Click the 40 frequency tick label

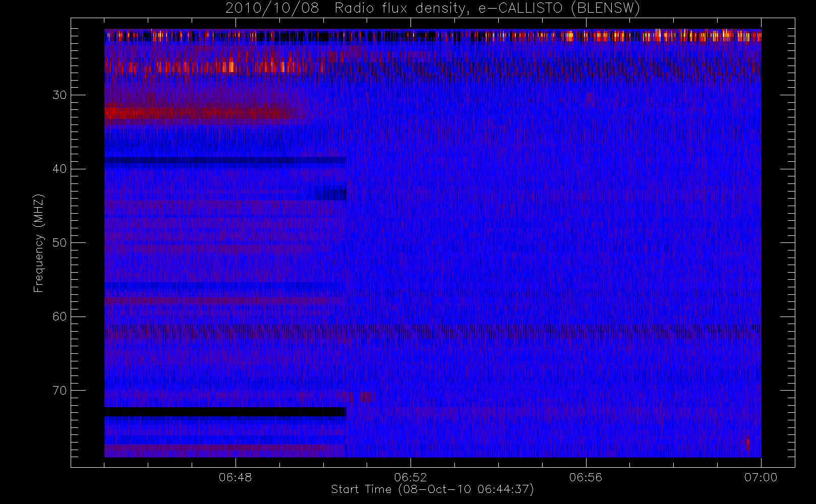(x=60, y=169)
